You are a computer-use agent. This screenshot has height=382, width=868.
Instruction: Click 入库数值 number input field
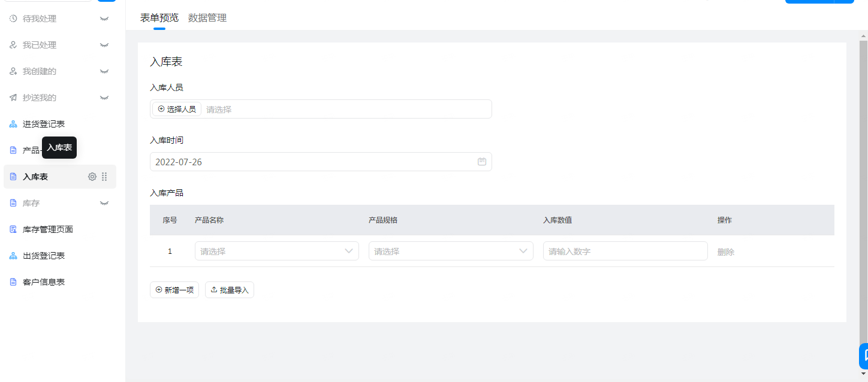(625, 251)
